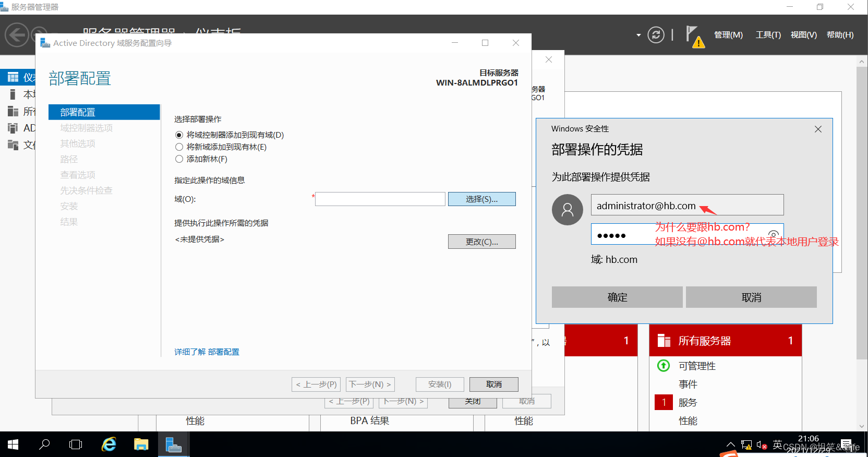Click scrollbar down arrow in Server Manager

click(x=861, y=426)
